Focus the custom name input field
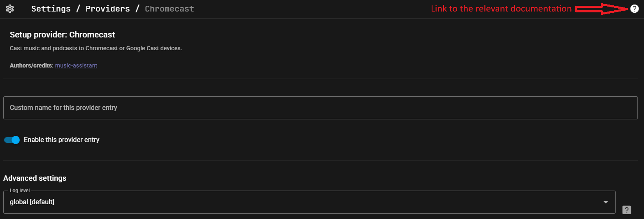This screenshot has width=644, height=219. point(320,108)
